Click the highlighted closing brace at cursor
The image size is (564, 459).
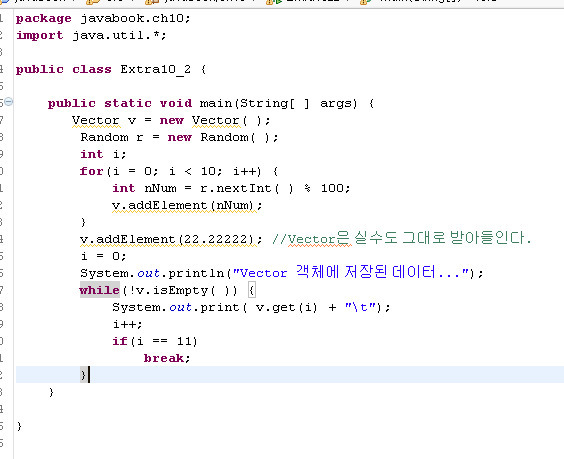click(83, 375)
